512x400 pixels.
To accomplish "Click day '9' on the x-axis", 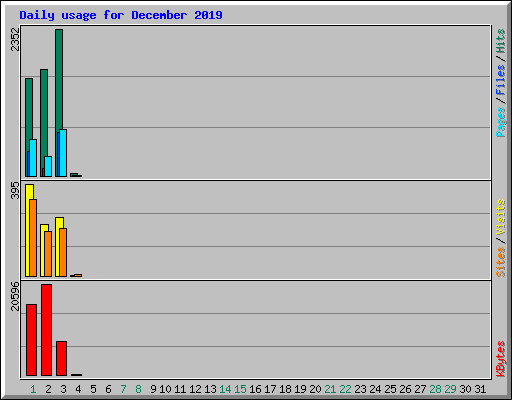I will (x=153, y=389).
